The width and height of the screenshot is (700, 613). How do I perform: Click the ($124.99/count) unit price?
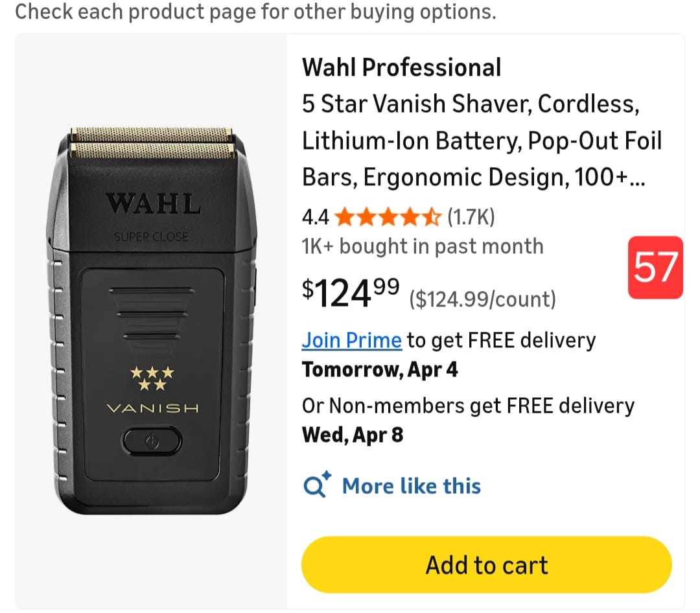pyautogui.click(x=482, y=299)
